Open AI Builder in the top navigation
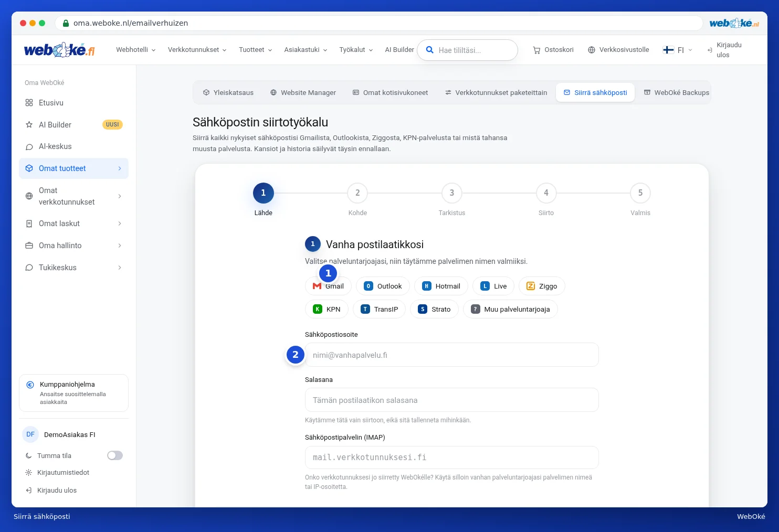The width and height of the screenshot is (779, 532). [399, 50]
